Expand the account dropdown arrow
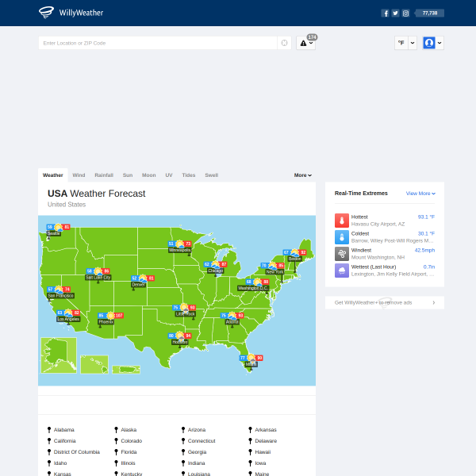 440,43
